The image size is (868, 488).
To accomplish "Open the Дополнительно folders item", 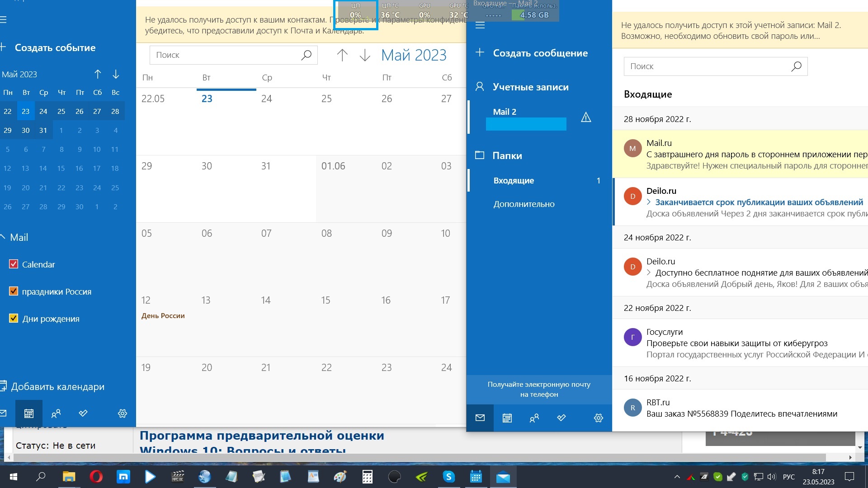I will click(x=524, y=204).
